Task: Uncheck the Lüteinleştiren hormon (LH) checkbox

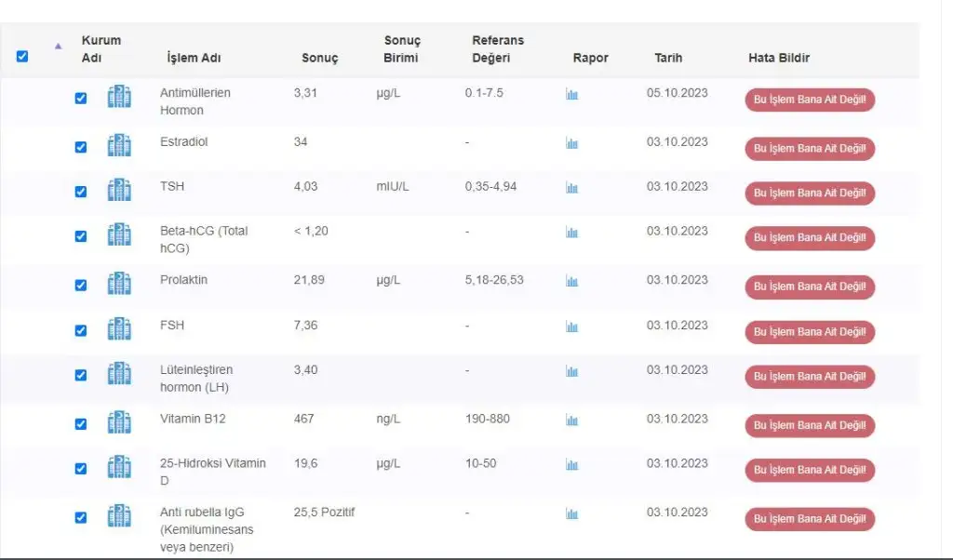Action: click(x=81, y=375)
